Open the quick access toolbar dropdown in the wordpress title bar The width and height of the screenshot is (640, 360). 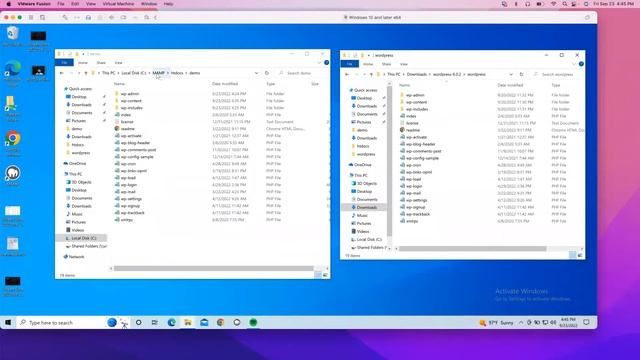tap(369, 55)
